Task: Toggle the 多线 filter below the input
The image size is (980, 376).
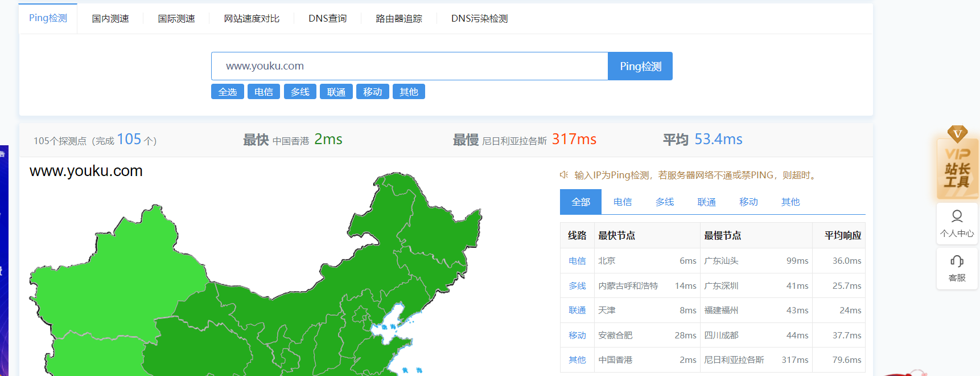Action: (x=300, y=92)
